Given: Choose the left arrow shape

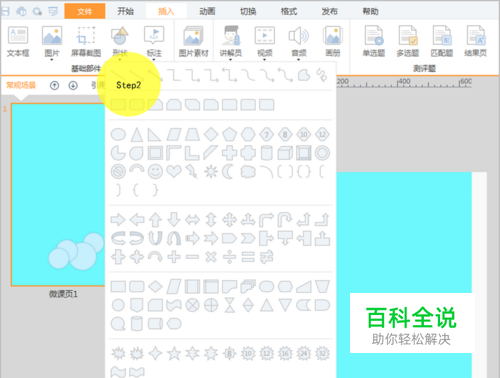Looking at the screenshot, I should tap(137, 220).
